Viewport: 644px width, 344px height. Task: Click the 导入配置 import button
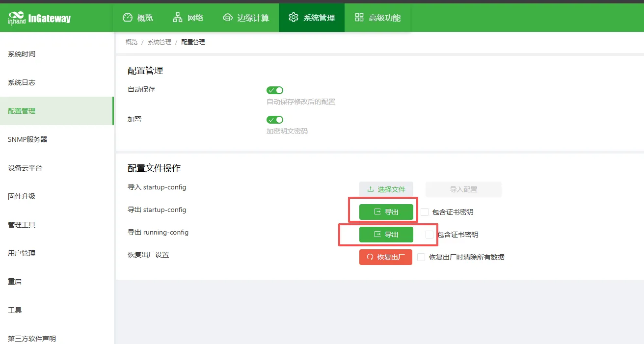(x=463, y=189)
